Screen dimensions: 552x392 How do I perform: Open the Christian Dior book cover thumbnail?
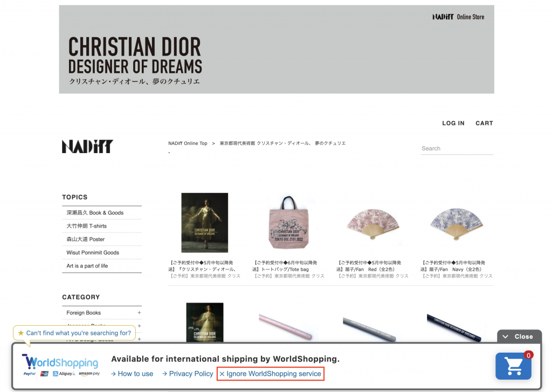204,223
